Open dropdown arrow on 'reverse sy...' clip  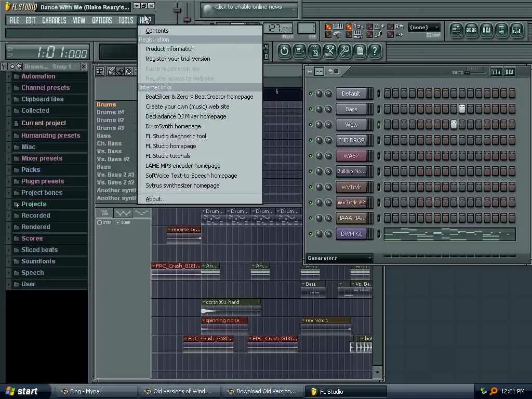click(x=169, y=230)
